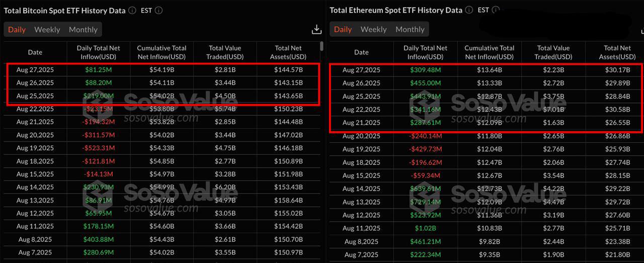Screen dimensions: 644x263
Task: Click Ethereum Total Net Assets column header
Action: pos(617,52)
